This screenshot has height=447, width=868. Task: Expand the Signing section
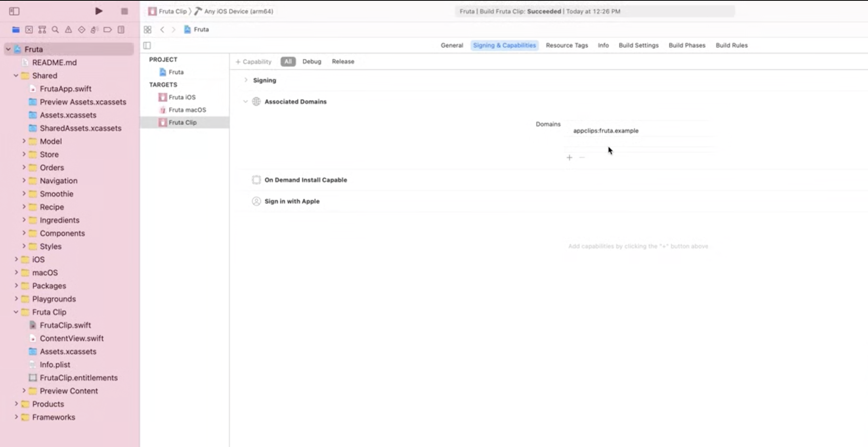click(x=246, y=80)
